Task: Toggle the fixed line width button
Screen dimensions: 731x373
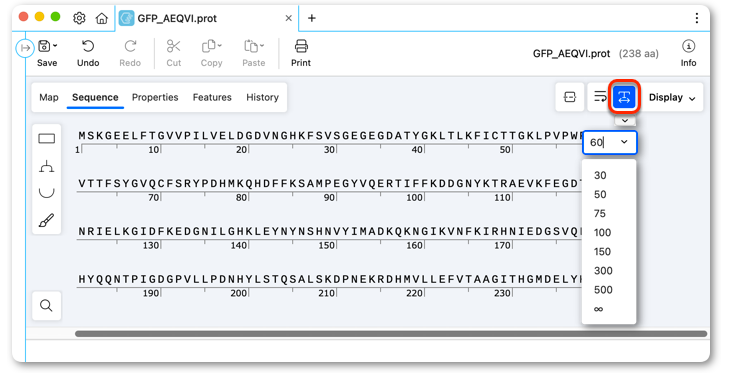Action: [624, 97]
